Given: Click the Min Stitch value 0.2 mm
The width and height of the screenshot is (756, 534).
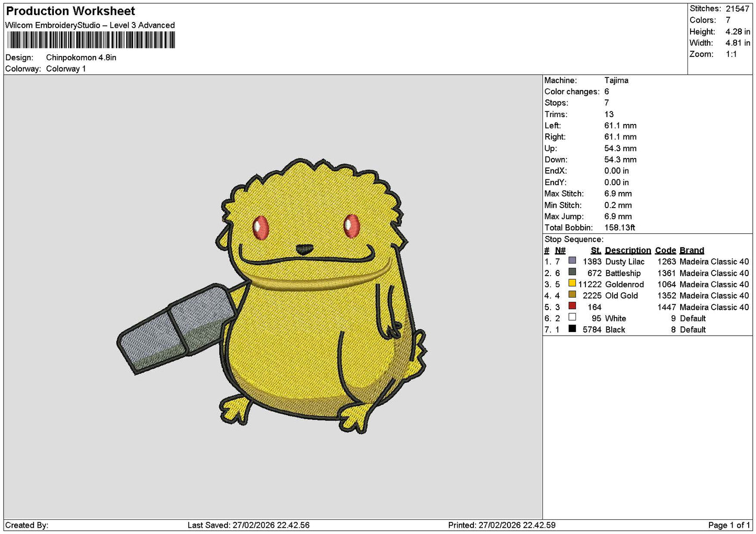Looking at the screenshot, I should click(x=618, y=205).
